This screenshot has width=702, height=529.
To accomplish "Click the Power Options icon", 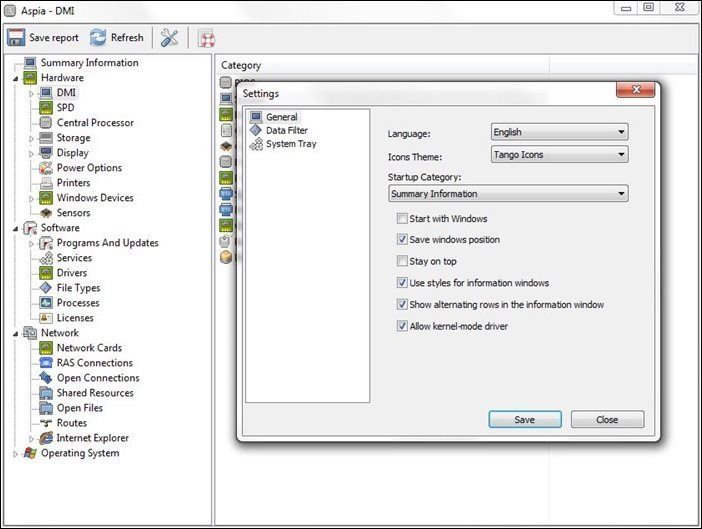I will [x=46, y=168].
